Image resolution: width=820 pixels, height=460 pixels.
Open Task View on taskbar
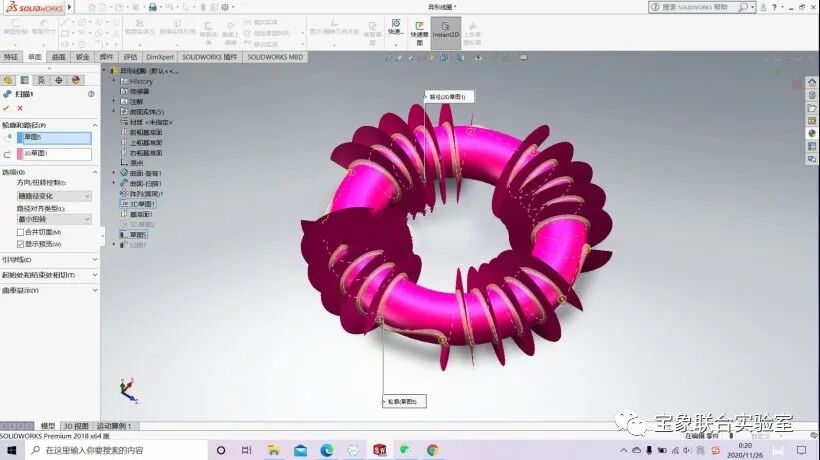pos(247,450)
